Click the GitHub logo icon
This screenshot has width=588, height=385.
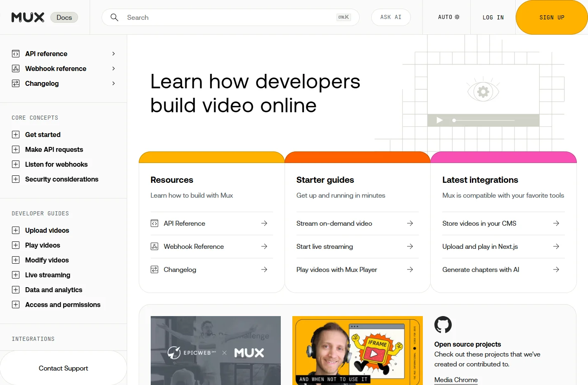443,325
